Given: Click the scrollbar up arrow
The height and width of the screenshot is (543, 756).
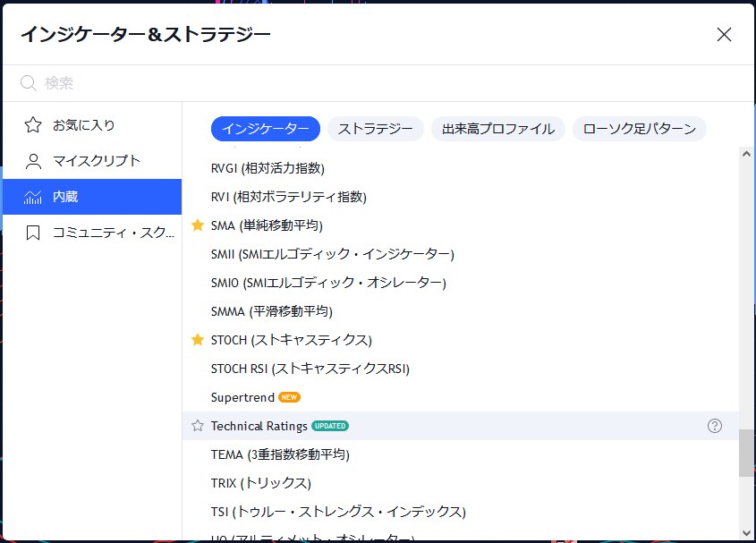Looking at the screenshot, I should [x=746, y=155].
